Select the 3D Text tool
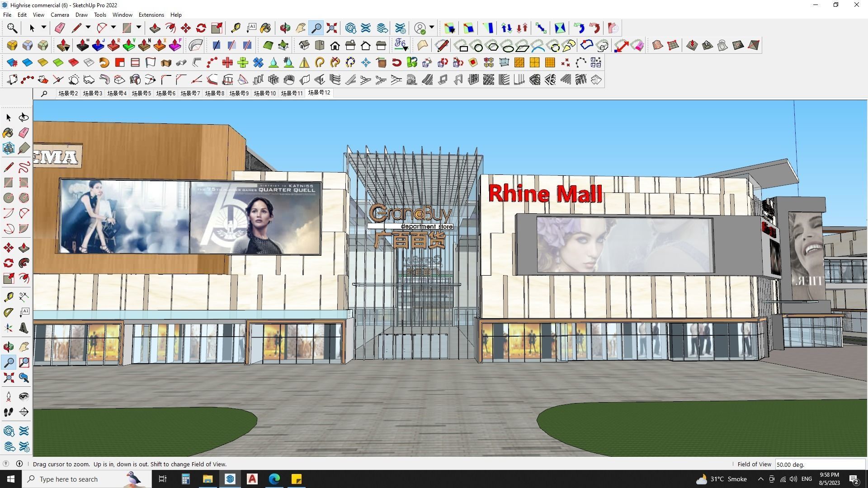The height and width of the screenshot is (488, 868). click(24, 328)
